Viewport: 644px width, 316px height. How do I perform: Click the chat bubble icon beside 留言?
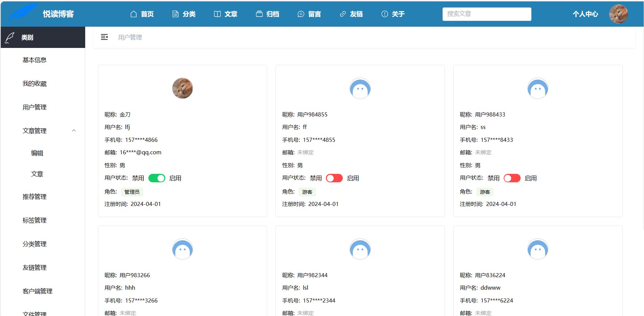[301, 14]
